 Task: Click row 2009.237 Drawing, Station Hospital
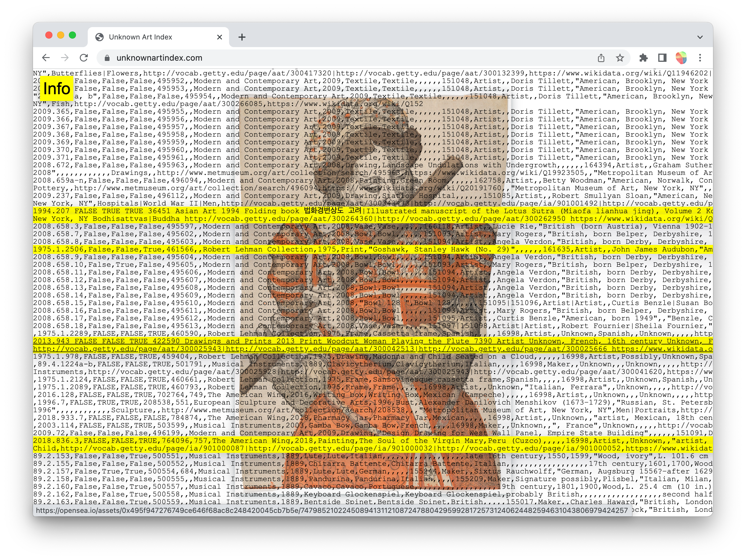click(x=373, y=199)
